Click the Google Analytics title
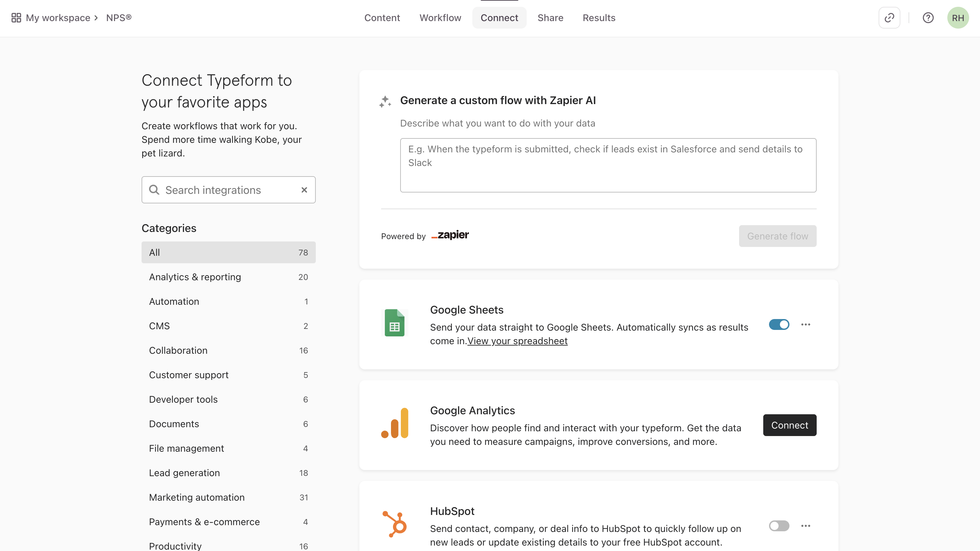The width and height of the screenshot is (980, 551). pyautogui.click(x=472, y=410)
